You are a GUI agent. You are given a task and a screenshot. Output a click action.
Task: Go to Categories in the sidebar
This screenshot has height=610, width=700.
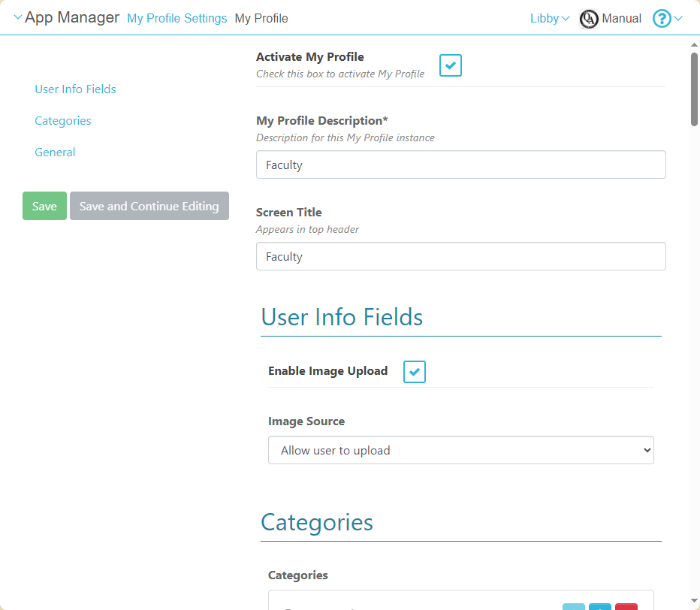click(x=63, y=121)
